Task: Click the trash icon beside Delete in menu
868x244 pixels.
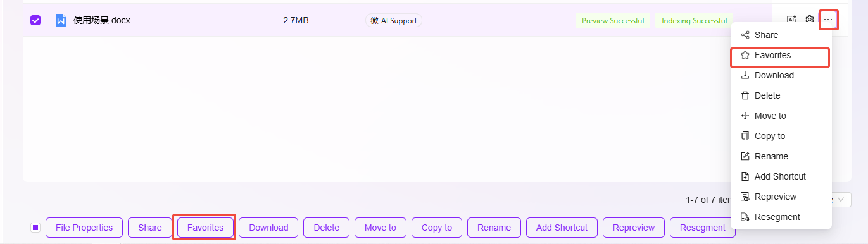Action: 745,95
